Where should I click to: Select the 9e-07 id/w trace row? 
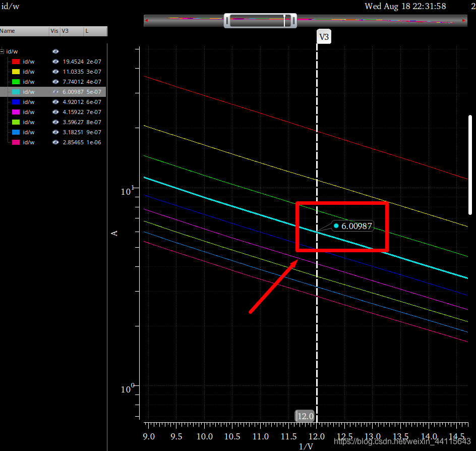tap(29, 132)
